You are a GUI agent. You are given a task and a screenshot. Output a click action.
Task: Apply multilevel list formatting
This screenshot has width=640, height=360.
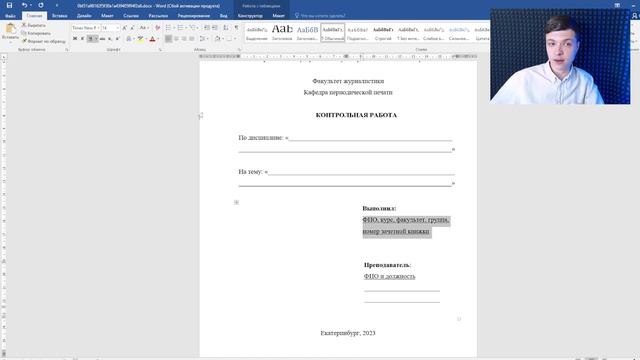[x=192, y=28]
